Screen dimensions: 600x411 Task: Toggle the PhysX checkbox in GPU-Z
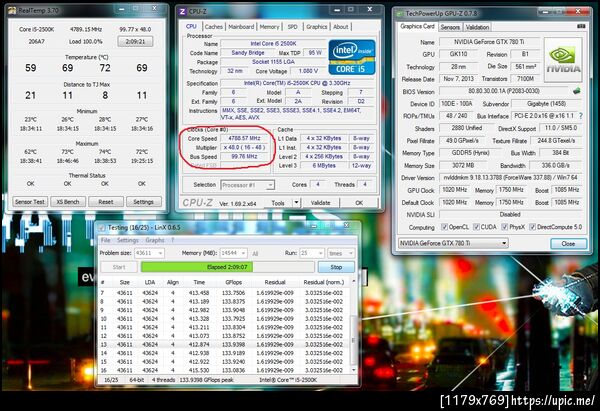coord(505,227)
